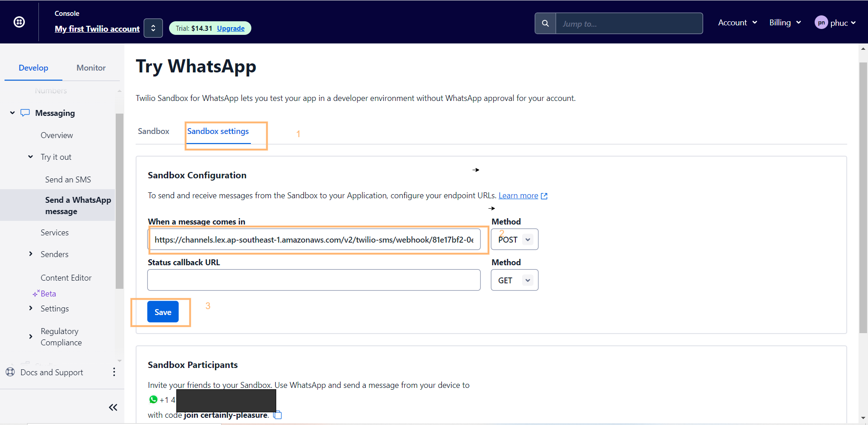Viewport: 868px width, 425px height.
Task: Select Send a WhatsApp message item
Action: point(57,205)
